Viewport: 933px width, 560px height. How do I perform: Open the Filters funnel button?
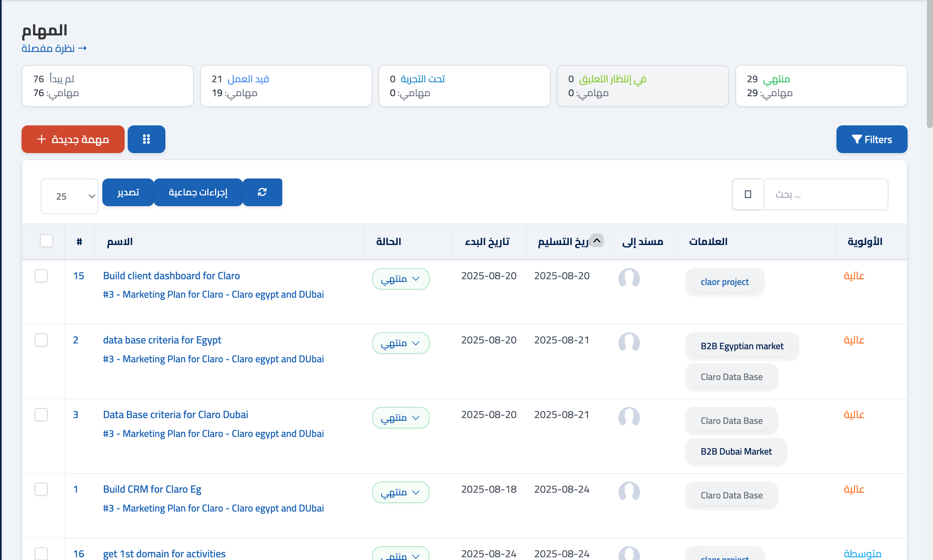coord(871,139)
